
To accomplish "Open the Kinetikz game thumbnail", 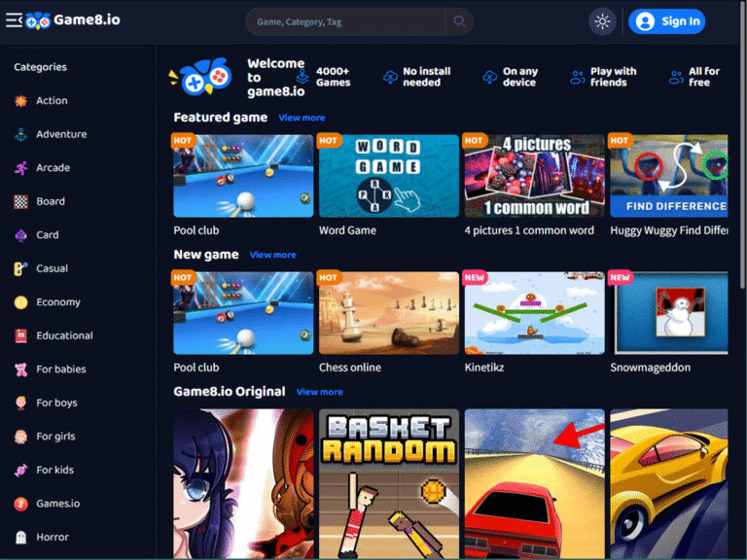I will pyautogui.click(x=535, y=313).
